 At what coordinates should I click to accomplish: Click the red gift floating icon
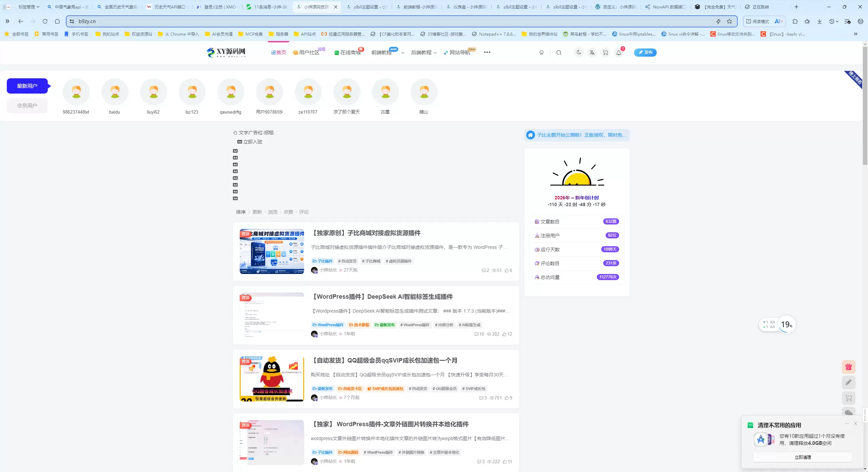(849, 367)
